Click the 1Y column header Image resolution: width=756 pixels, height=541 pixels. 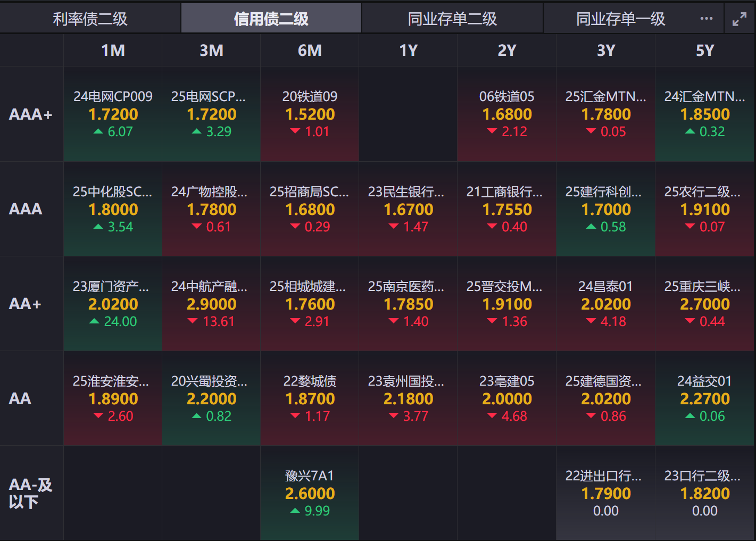pyautogui.click(x=409, y=51)
